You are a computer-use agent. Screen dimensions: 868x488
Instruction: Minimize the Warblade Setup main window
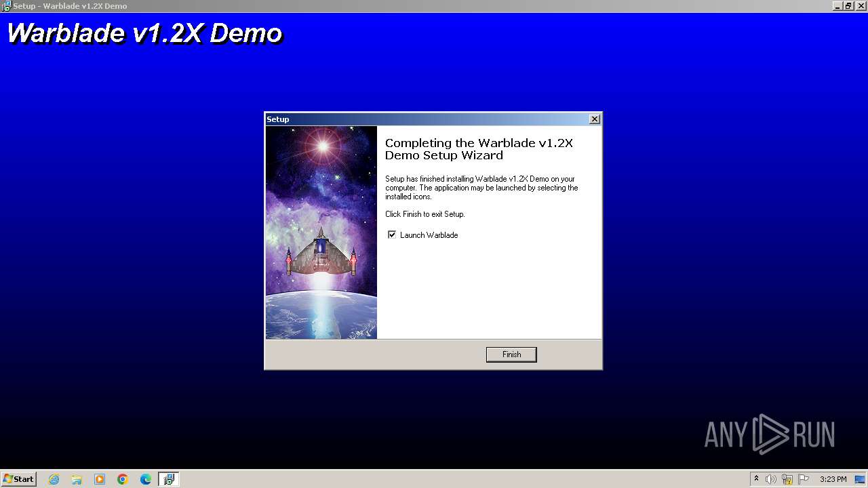838,6
